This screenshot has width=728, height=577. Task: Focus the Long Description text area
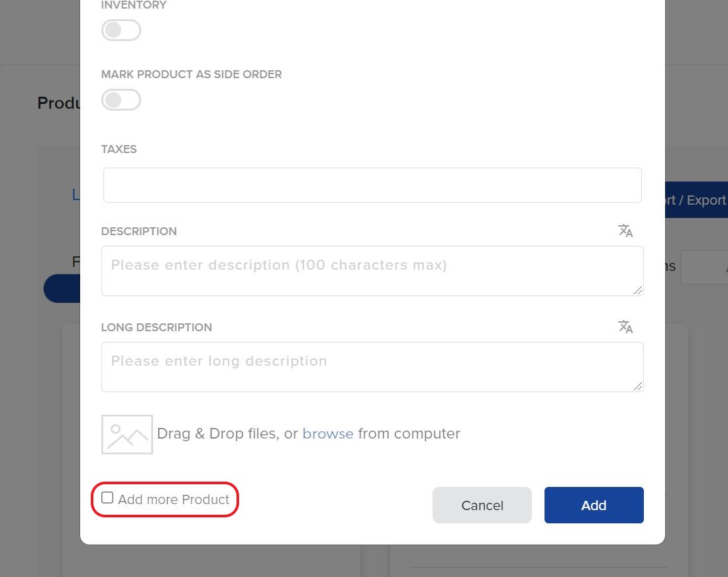[x=371, y=367]
